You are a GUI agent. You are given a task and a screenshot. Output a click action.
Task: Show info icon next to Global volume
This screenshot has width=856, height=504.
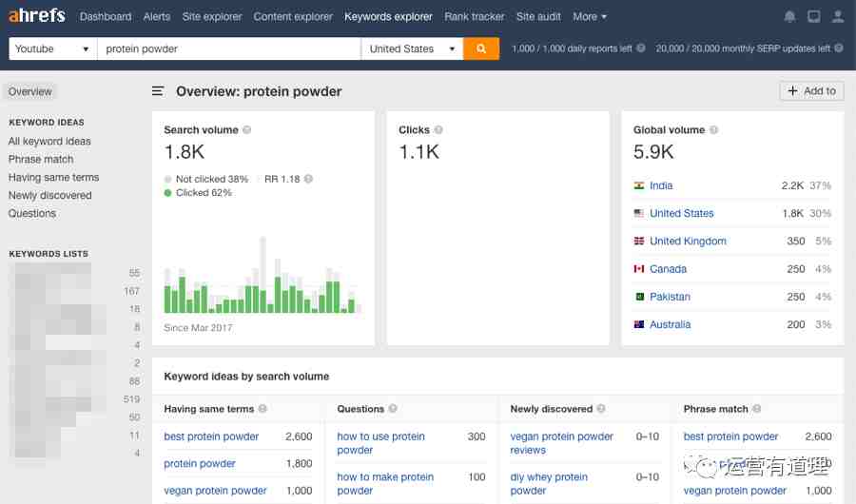(x=713, y=130)
